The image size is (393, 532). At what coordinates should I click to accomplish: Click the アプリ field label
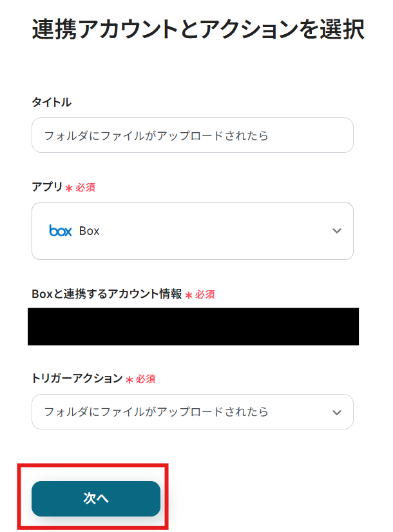coord(47,187)
